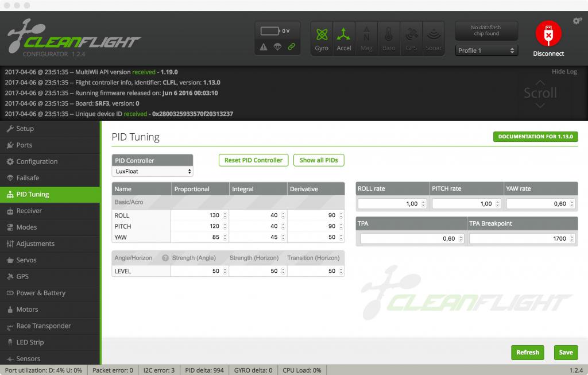Focus the ROLL rate input field

coord(392,204)
